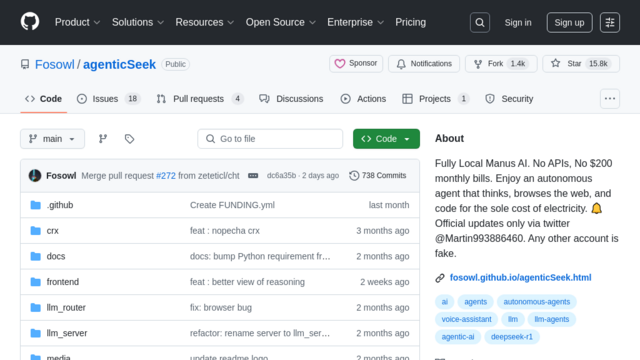
Task: Switch to the Actions tab
Action: (363, 99)
